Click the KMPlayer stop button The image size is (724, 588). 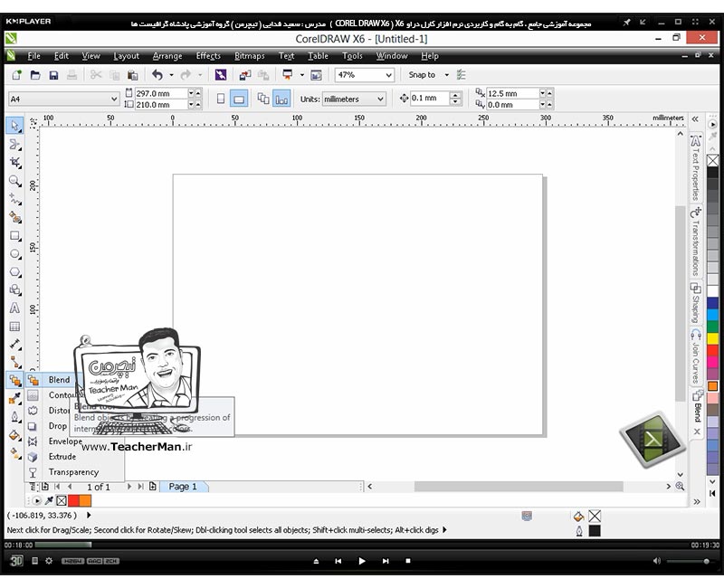(x=408, y=561)
